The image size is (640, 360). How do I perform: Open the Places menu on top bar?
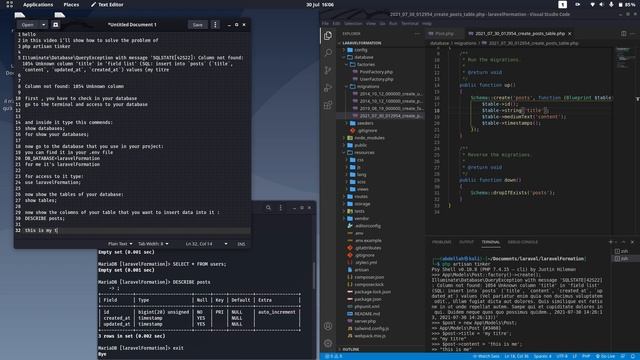click(71, 4)
